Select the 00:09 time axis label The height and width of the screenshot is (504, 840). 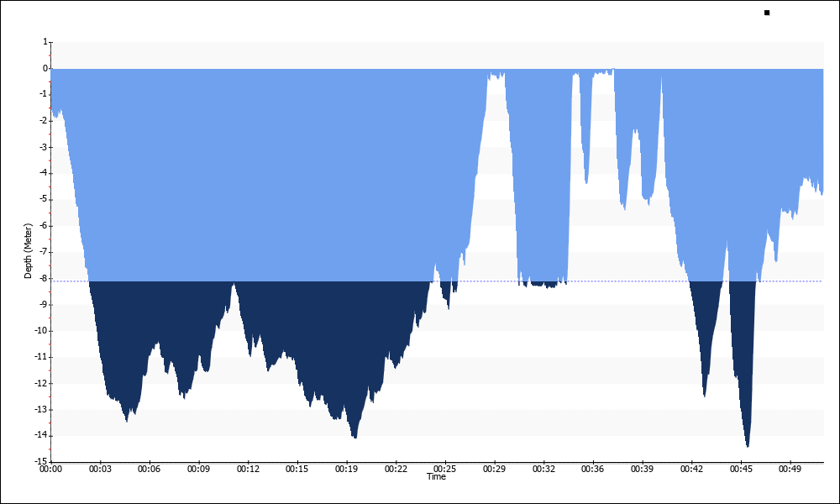[x=198, y=470]
